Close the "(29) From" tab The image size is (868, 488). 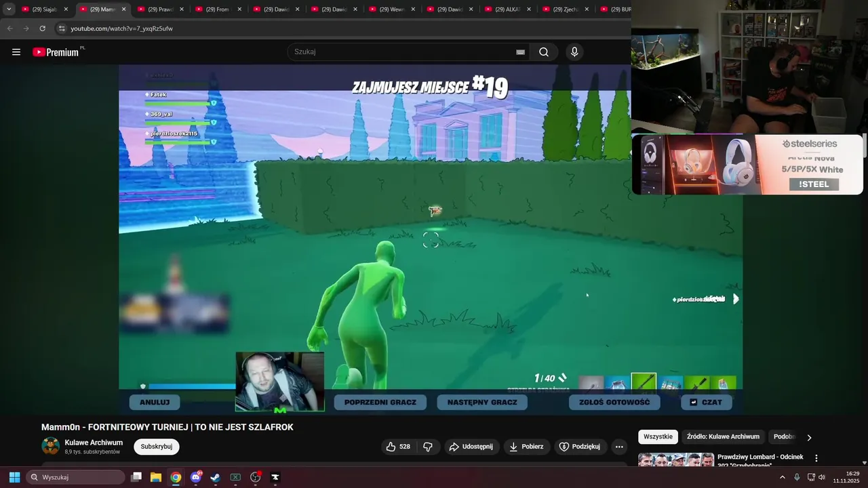coord(239,9)
